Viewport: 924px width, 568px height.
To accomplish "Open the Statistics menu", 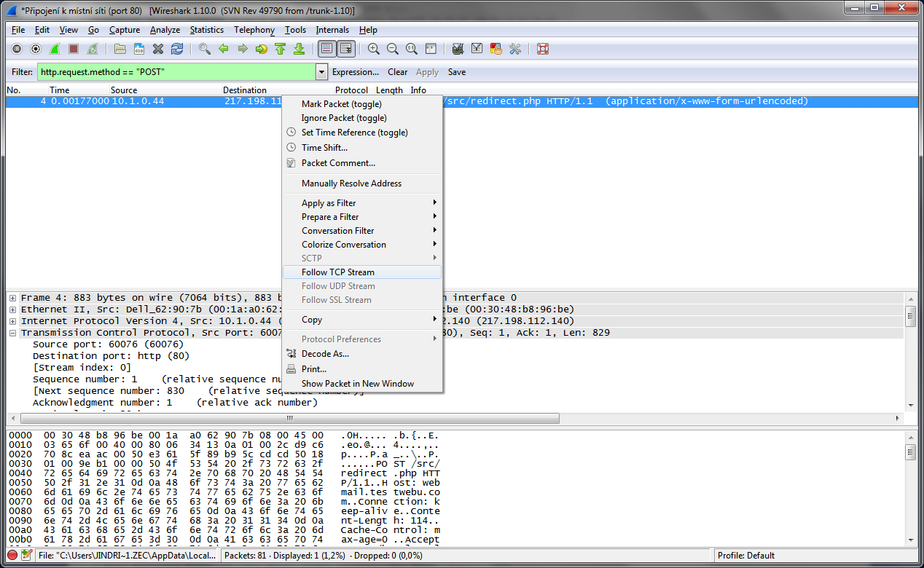I will click(207, 30).
